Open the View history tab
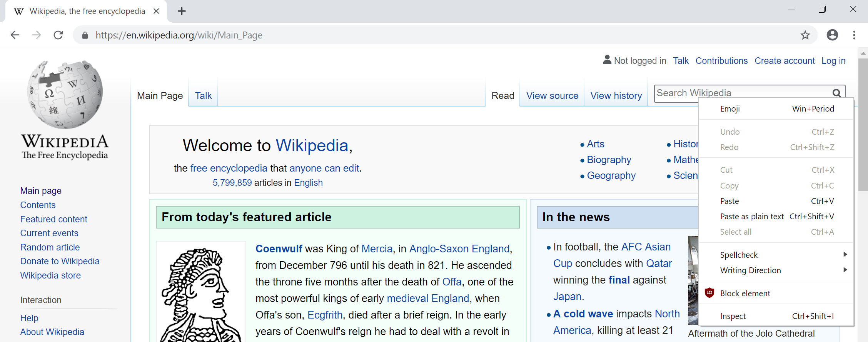The height and width of the screenshot is (342, 868). (x=616, y=95)
